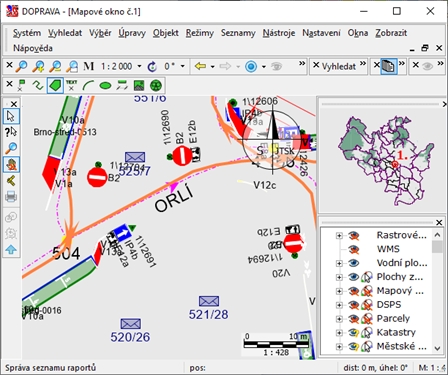Activate the arrow pointer selection tool
448x375 pixels.
click(11, 116)
